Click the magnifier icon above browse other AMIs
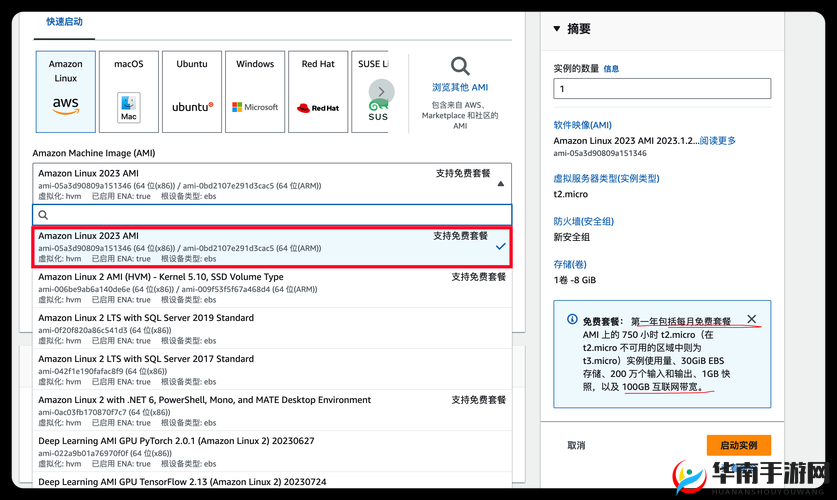Viewport: 837px width, 500px height. point(460,66)
